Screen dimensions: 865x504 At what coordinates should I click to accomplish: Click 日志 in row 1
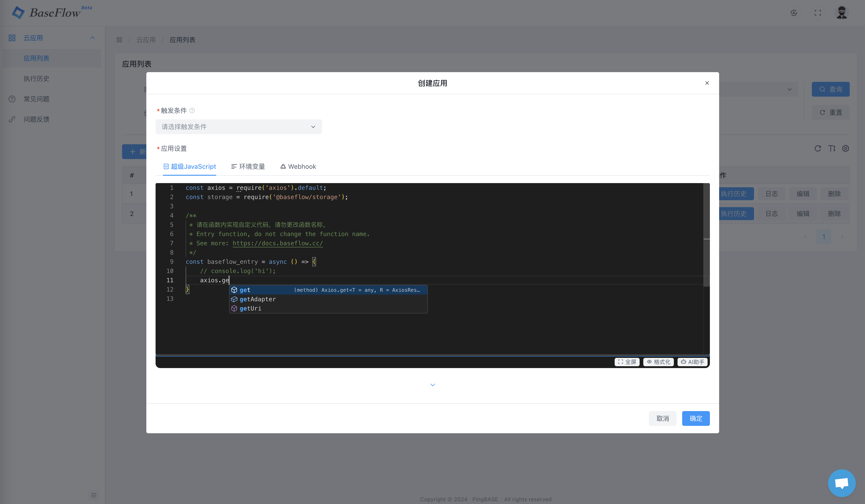772,194
